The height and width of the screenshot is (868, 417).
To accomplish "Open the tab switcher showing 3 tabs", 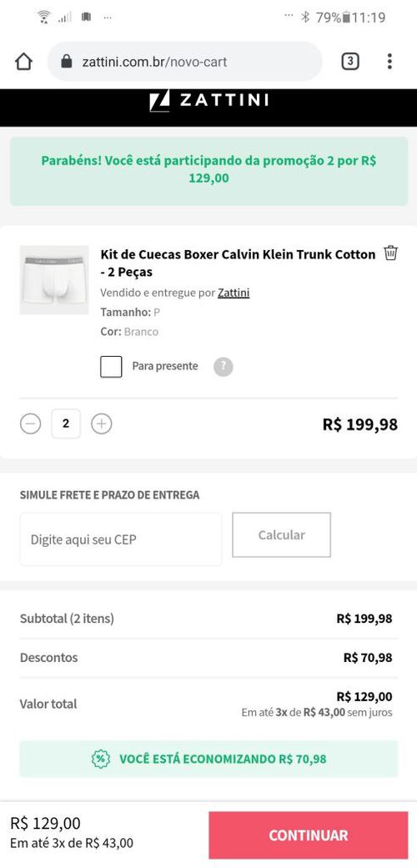I will 350,62.
